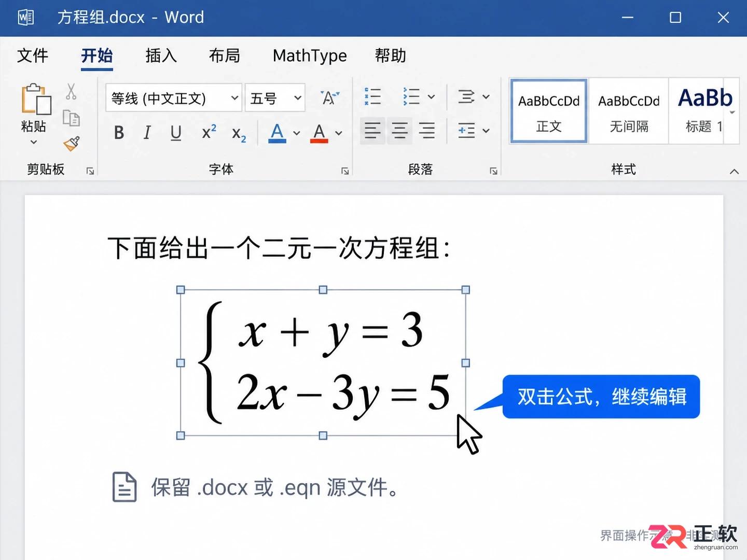The height and width of the screenshot is (560, 747).
Task: Switch to the 开始 tab
Action: [x=97, y=55]
